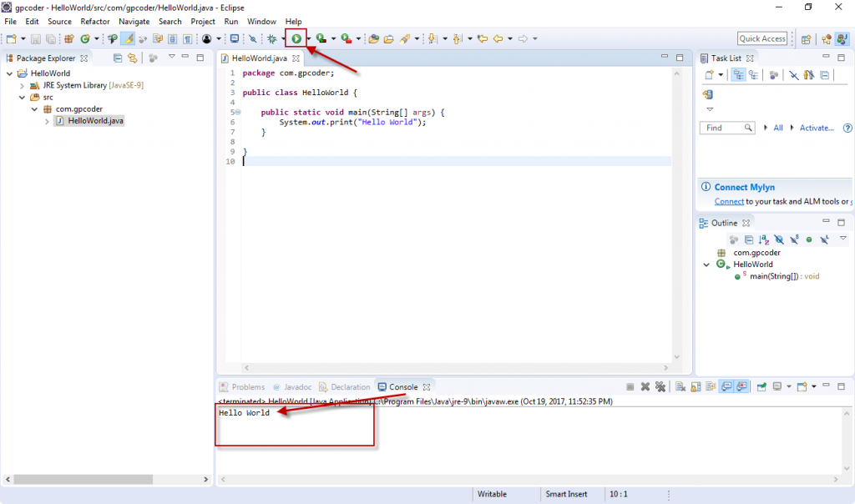Open Package Explorer view menu triangle

tap(172, 57)
